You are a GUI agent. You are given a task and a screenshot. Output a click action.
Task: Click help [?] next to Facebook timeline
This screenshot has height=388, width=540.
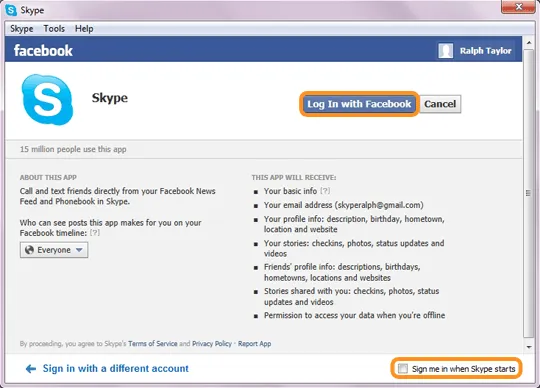95,233
